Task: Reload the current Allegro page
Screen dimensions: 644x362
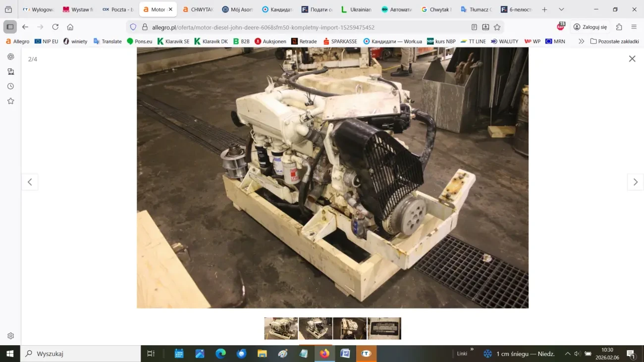Action: click(55, 27)
